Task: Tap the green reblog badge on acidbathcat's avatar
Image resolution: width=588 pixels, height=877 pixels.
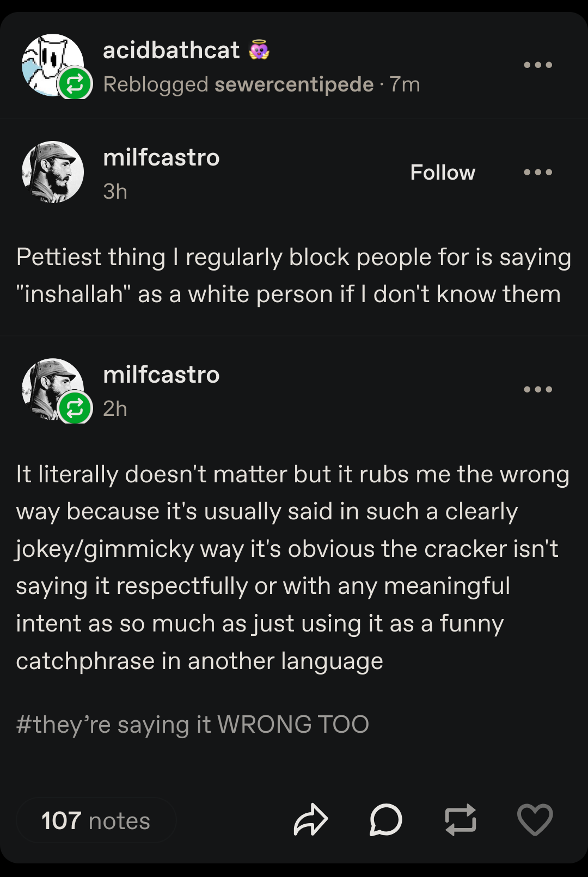Action: click(75, 83)
